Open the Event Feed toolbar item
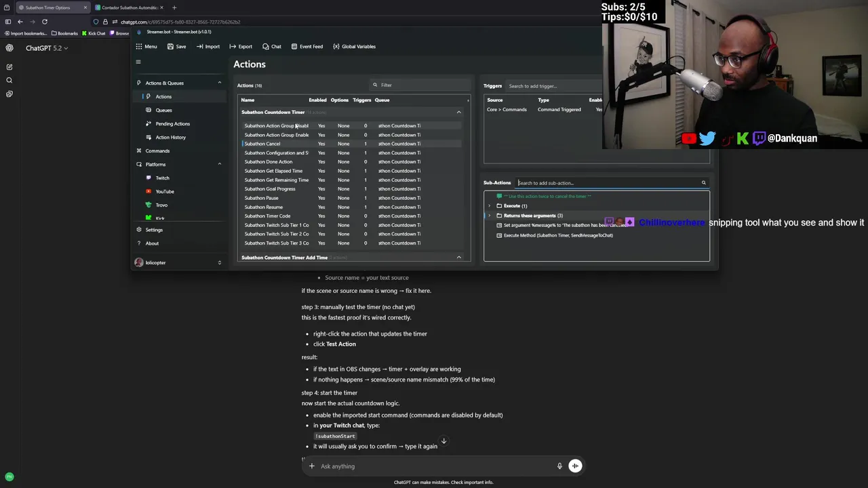This screenshot has height=488, width=868. [307, 46]
